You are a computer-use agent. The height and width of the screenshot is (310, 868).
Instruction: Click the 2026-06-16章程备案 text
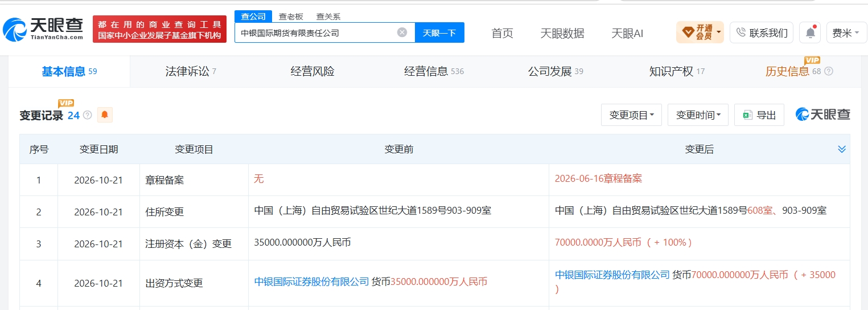coord(598,178)
